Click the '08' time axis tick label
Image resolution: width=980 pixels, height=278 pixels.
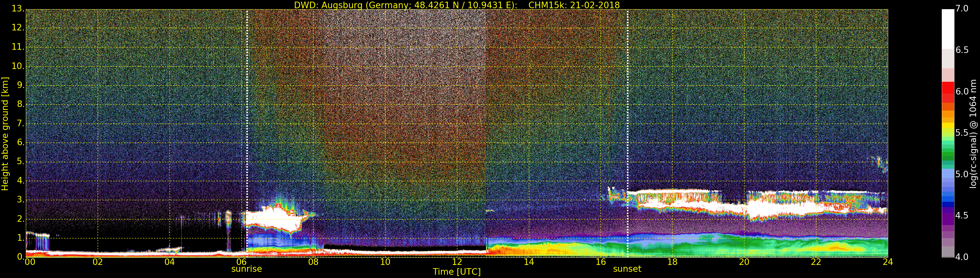313,262
